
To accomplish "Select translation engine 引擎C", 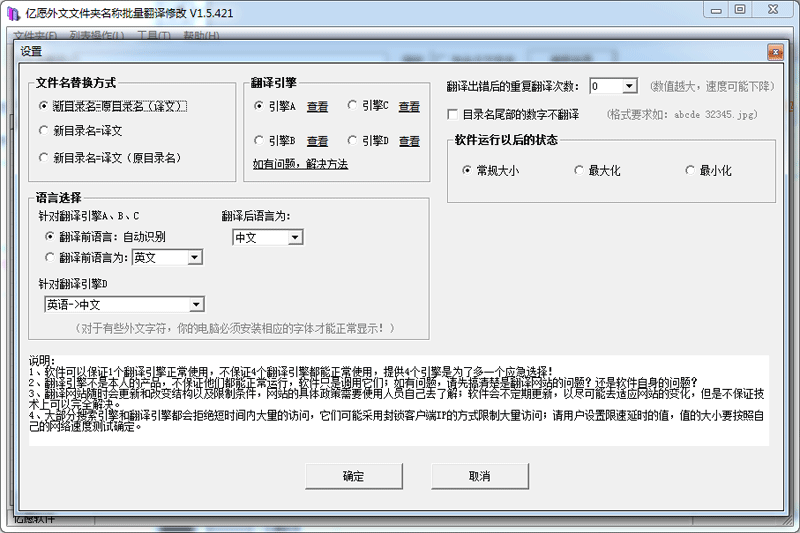I will click(x=352, y=105).
